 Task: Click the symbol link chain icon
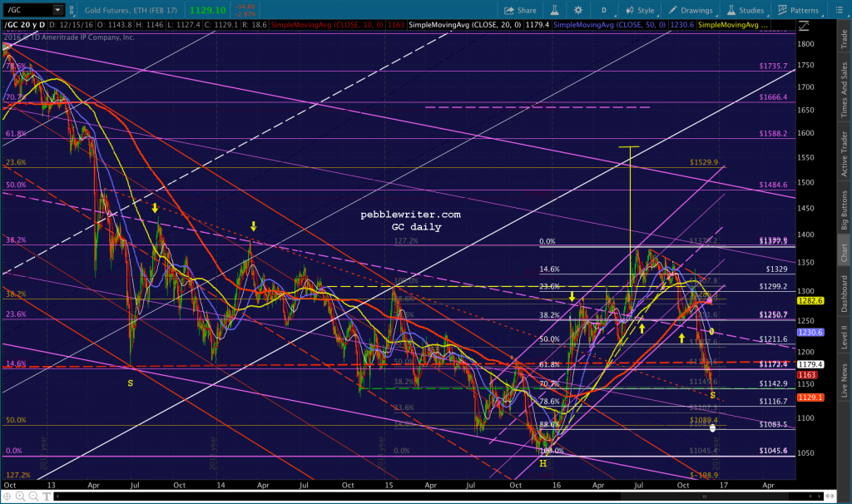click(x=72, y=10)
